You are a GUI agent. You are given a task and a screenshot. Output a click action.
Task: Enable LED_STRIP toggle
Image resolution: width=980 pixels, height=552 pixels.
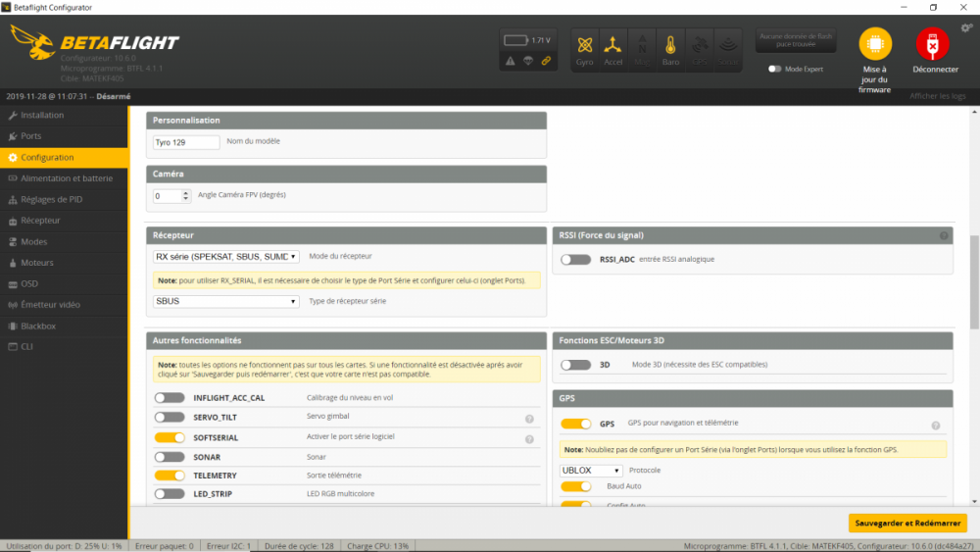(170, 494)
